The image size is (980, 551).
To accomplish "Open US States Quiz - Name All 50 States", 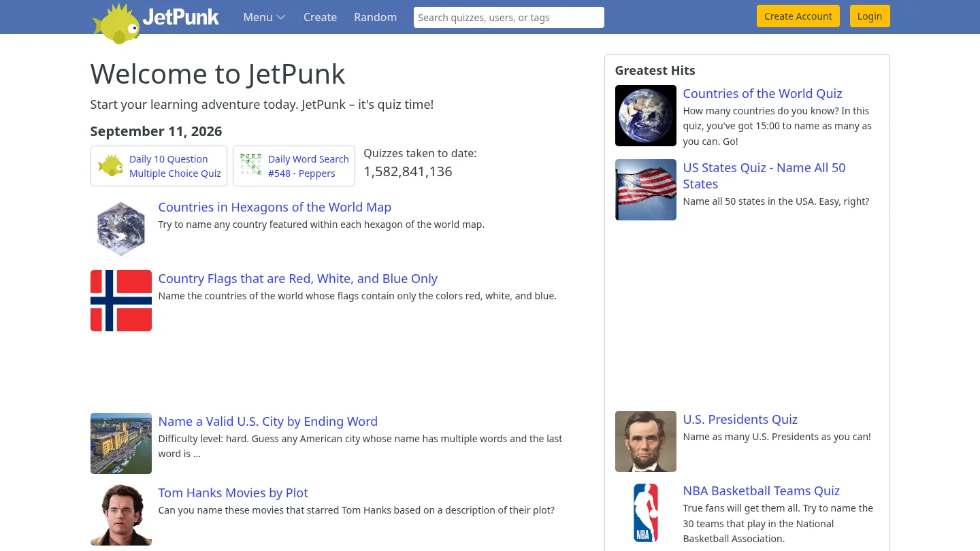I will pyautogui.click(x=764, y=176).
